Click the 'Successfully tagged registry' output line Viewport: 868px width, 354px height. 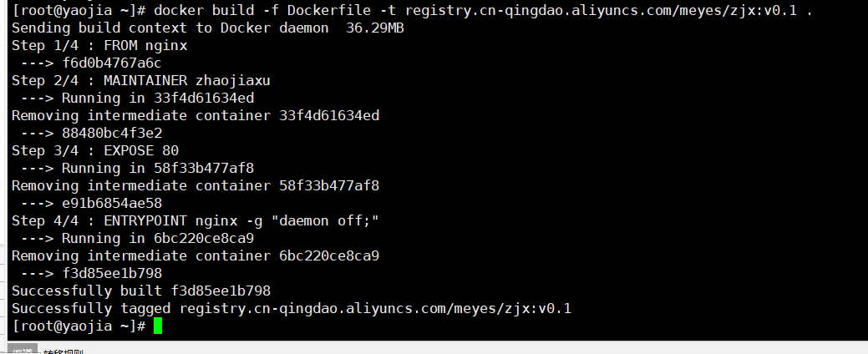292,308
